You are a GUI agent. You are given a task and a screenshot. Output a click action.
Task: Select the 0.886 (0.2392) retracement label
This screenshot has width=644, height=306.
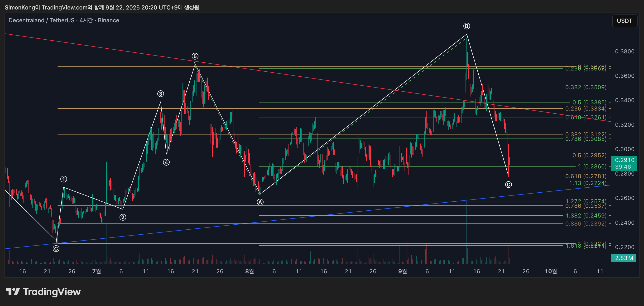[x=586, y=224]
